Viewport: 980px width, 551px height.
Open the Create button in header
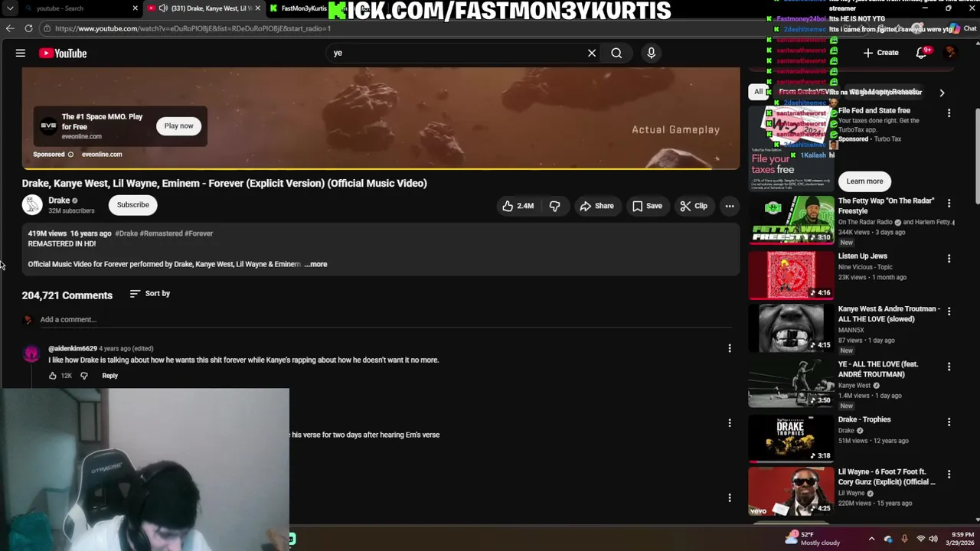880,53
